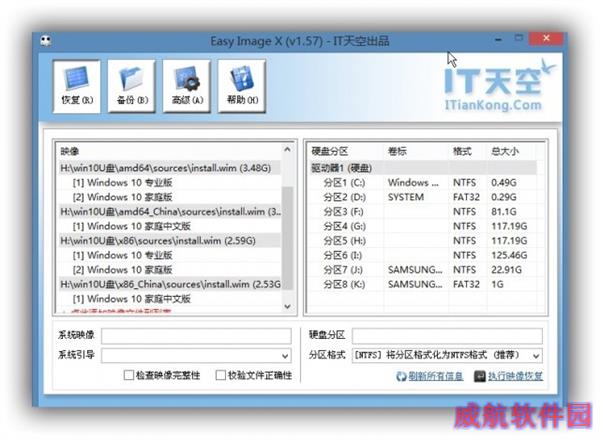Select the 驱动器1 (硬盘) row
The width and height of the screenshot is (600, 439).
click(422, 168)
